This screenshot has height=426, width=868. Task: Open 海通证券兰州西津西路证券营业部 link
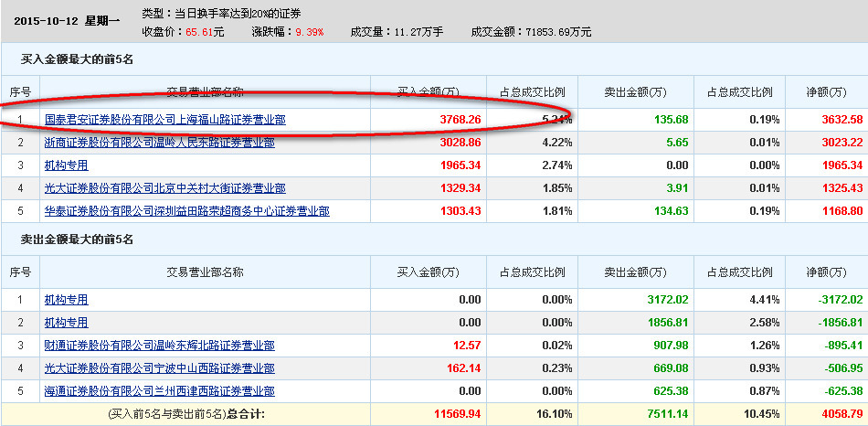[x=159, y=391]
